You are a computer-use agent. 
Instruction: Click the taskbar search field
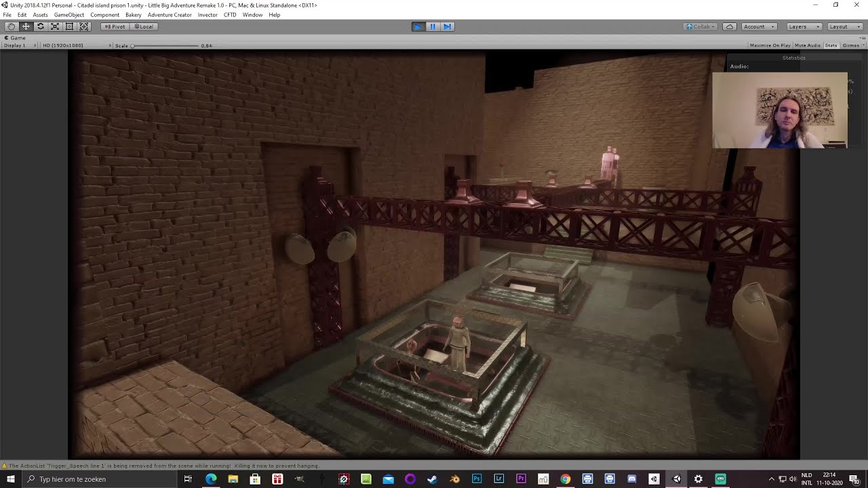click(100, 479)
